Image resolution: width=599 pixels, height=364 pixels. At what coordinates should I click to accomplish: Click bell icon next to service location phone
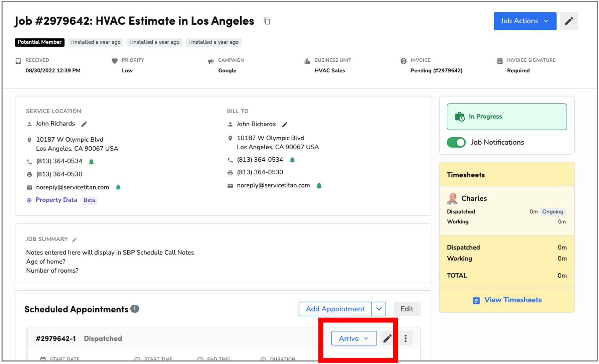coord(91,162)
